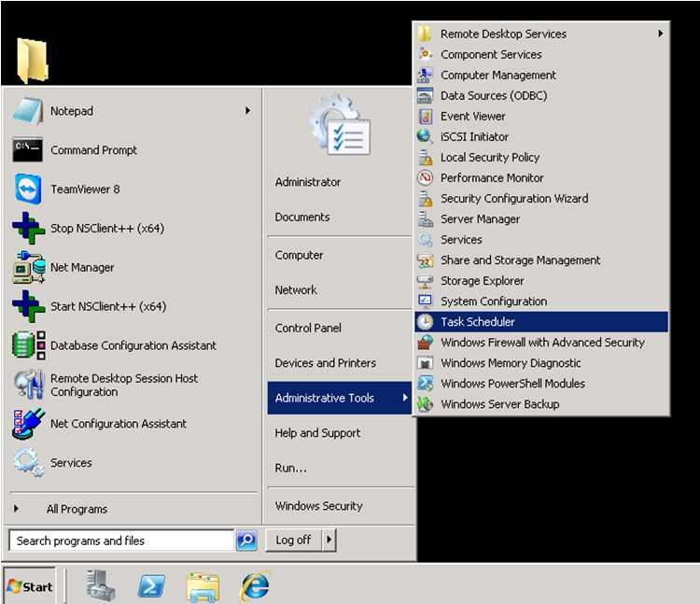
Task: Click the Start button
Action: pyautogui.click(x=30, y=586)
